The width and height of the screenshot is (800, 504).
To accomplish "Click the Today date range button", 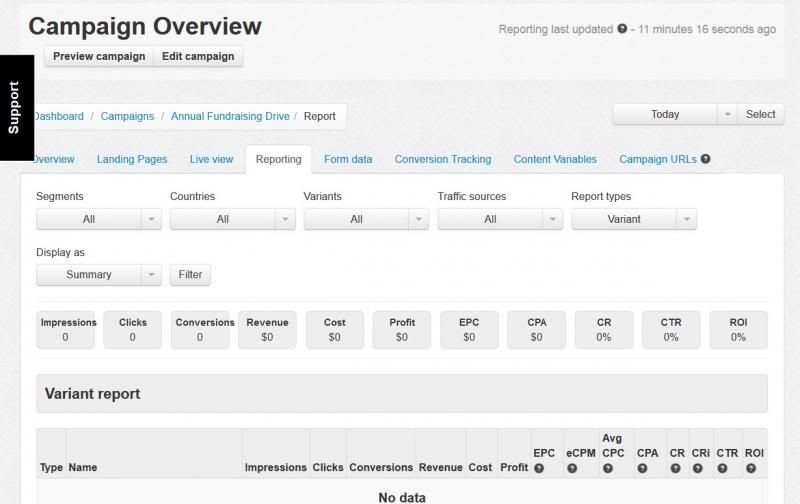I will point(665,114).
